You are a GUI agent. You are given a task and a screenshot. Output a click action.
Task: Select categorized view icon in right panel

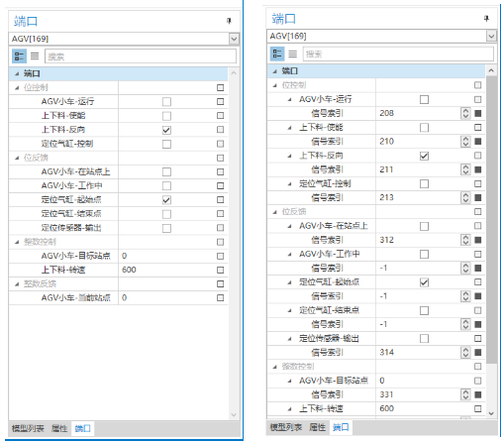pos(277,54)
